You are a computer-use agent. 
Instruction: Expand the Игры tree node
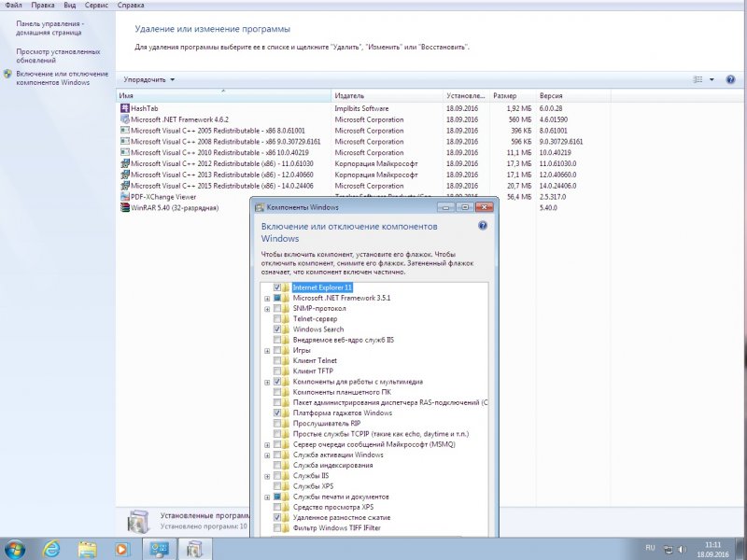click(267, 351)
